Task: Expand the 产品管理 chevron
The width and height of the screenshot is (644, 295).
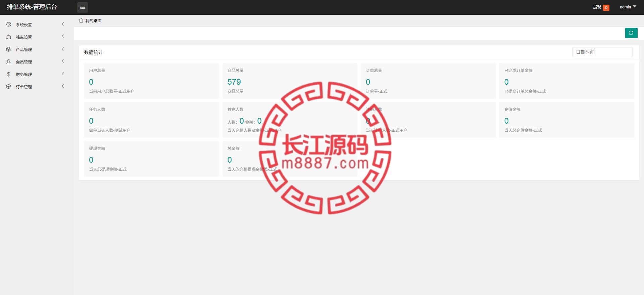Action: pyautogui.click(x=63, y=49)
